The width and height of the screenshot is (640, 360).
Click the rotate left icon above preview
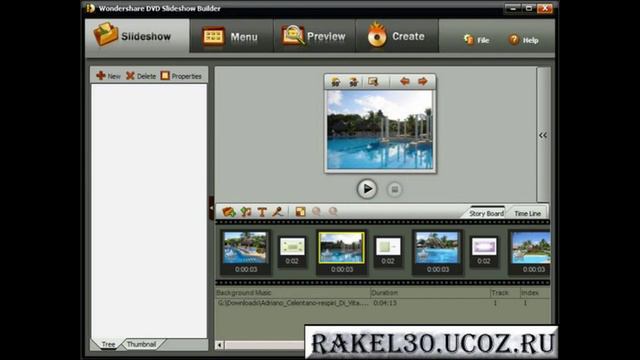336,82
